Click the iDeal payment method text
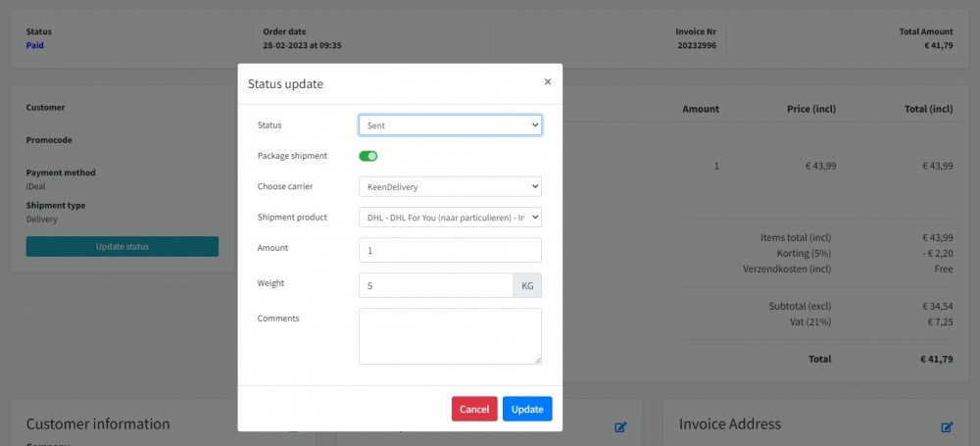 coord(35,186)
